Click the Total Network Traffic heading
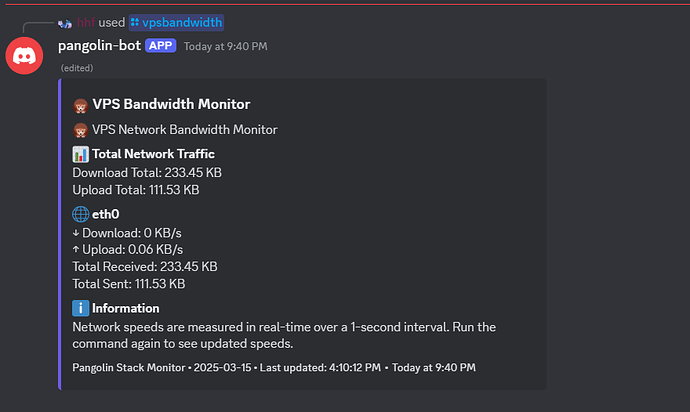This screenshot has width=690, height=412. coord(153,154)
